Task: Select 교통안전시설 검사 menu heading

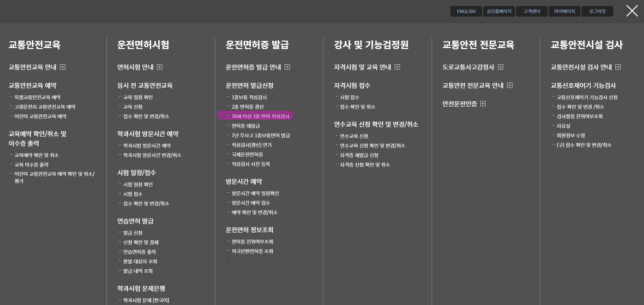Action: pos(587,44)
